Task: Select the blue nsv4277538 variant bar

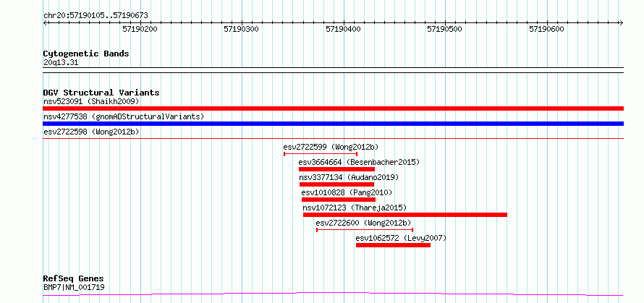Action: (x=334, y=124)
